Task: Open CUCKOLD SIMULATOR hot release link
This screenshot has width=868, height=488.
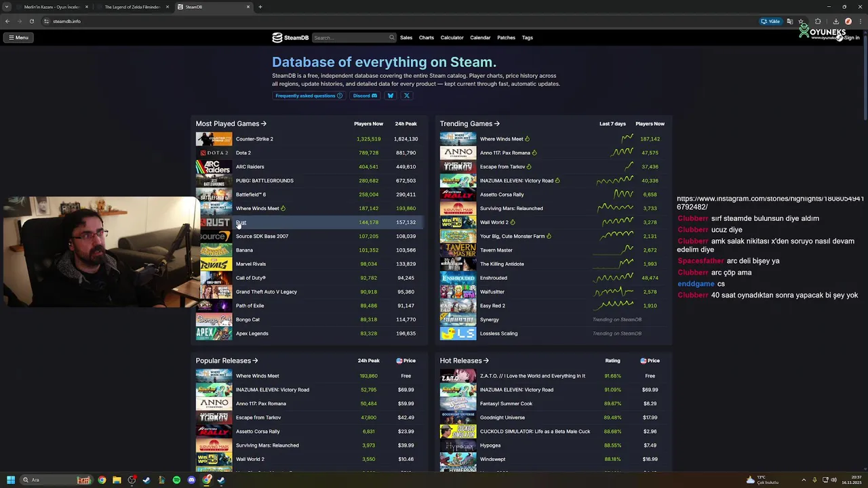Action: click(535, 431)
